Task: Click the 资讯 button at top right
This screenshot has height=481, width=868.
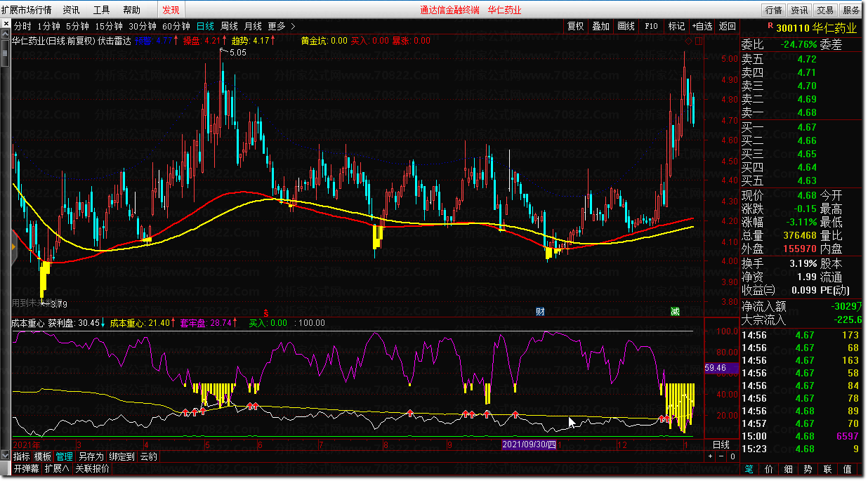Action: click(799, 10)
